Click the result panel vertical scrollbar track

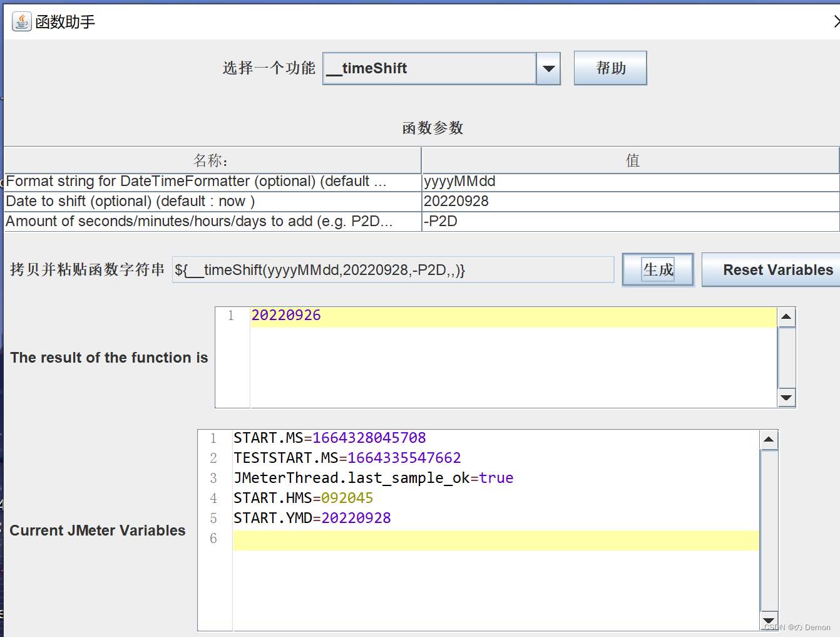pos(786,358)
